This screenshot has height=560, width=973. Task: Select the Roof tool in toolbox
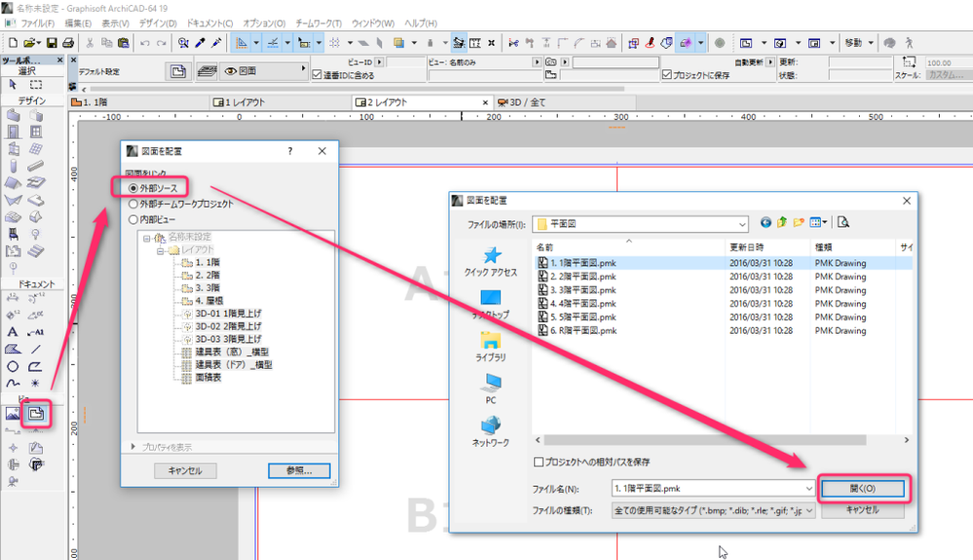coord(13,183)
